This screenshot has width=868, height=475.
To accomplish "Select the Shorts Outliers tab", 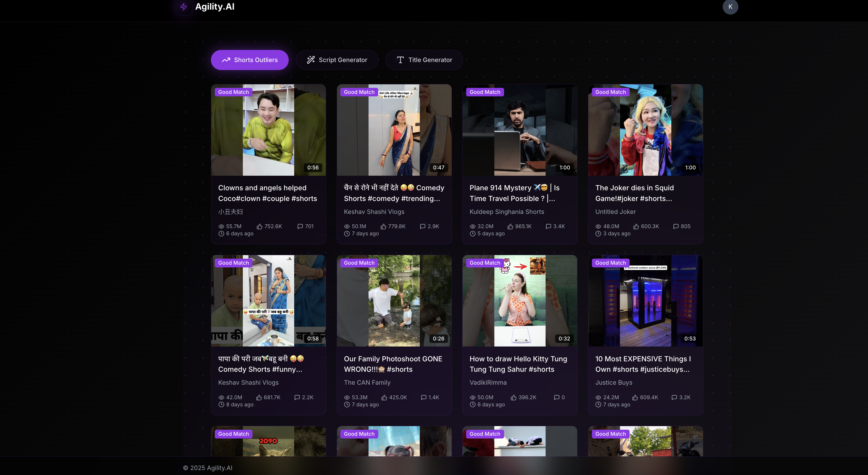I will pyautogui.click(x=250, y=60).
